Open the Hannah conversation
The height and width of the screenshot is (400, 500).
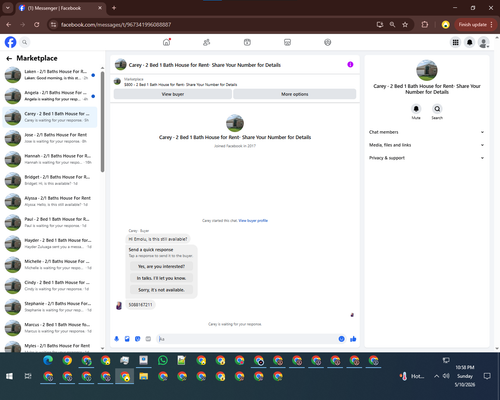[x=50, y=159]
